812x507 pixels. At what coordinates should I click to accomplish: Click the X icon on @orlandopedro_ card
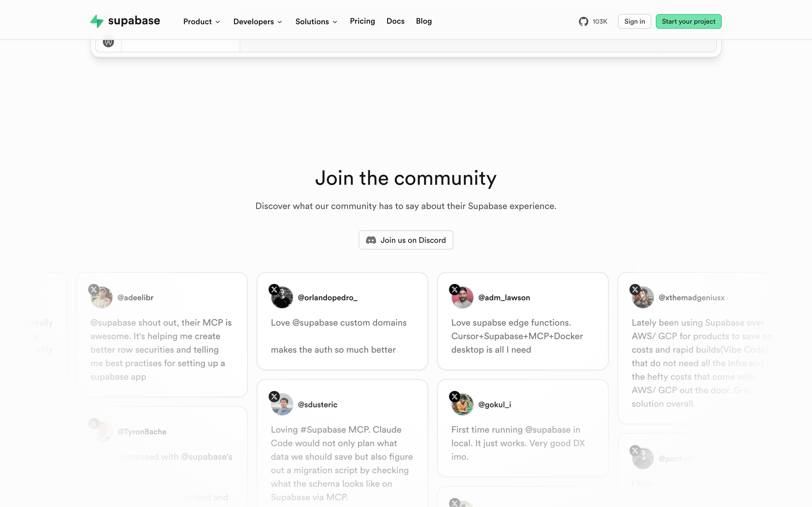[274, 289]
